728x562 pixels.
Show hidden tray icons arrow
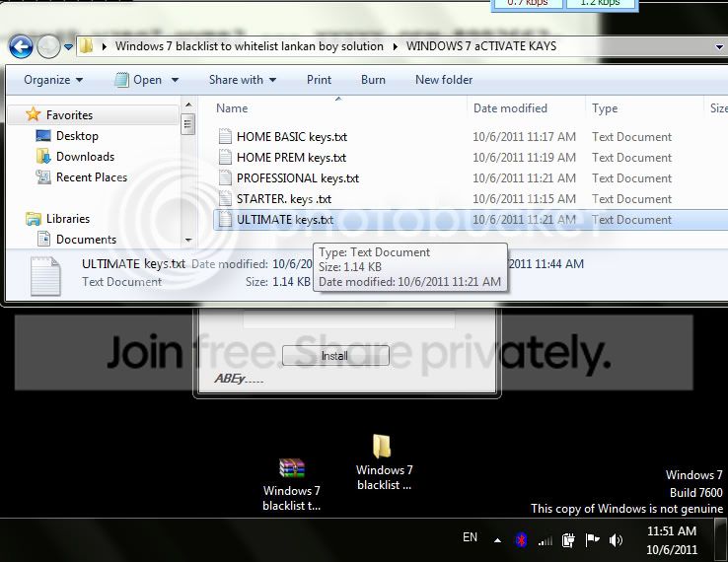coord(497,540)
